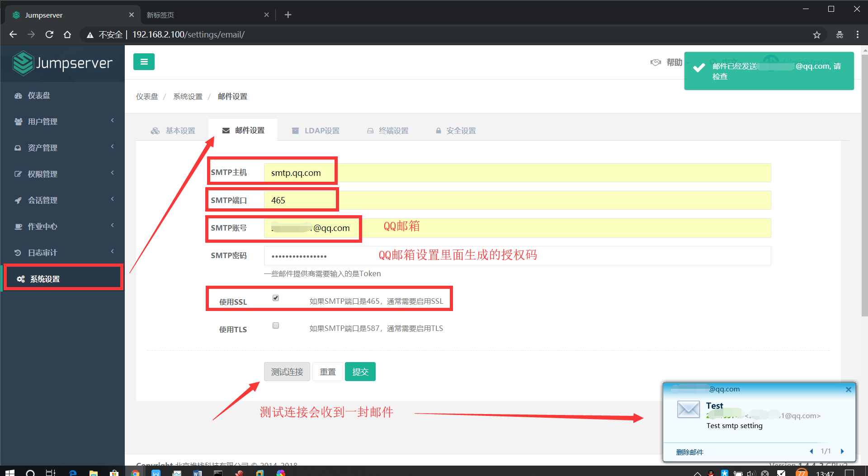
Task: Expand 作业中心 sidebar menu
Action: pos(62,226)
